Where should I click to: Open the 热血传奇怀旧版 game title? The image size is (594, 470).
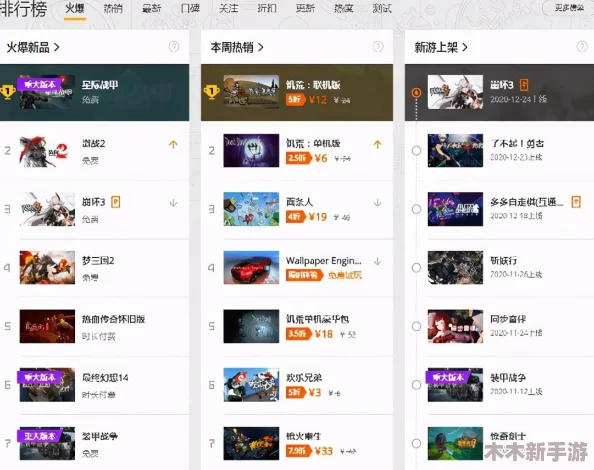coord(113,319)
